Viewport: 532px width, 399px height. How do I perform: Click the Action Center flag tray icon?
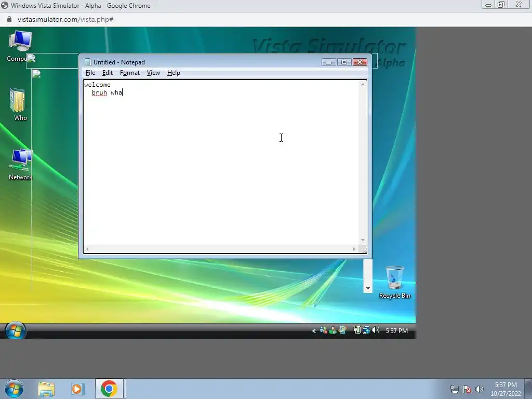(x=467, y=389)
